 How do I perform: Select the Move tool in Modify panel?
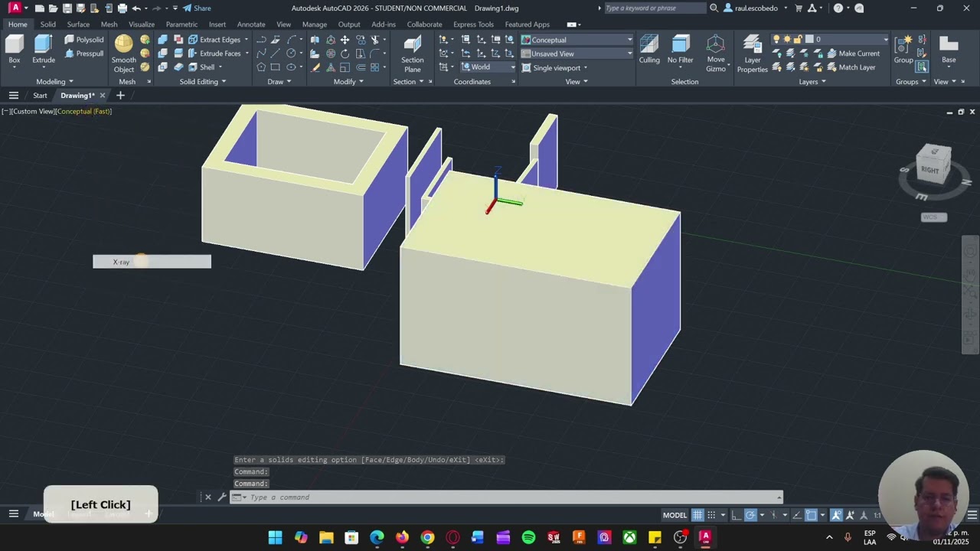(345, 40)
